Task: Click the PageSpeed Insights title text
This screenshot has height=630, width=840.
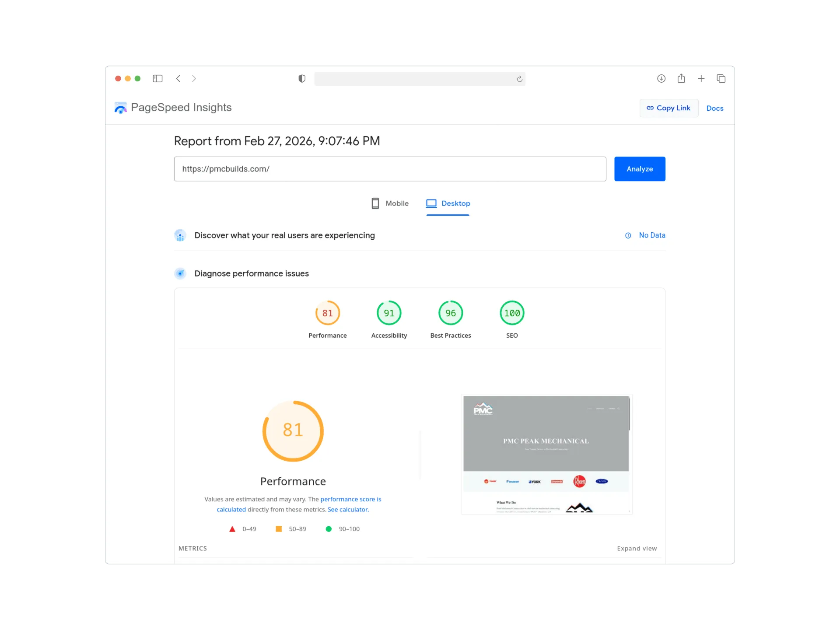Action: click(x=181, y=108)
